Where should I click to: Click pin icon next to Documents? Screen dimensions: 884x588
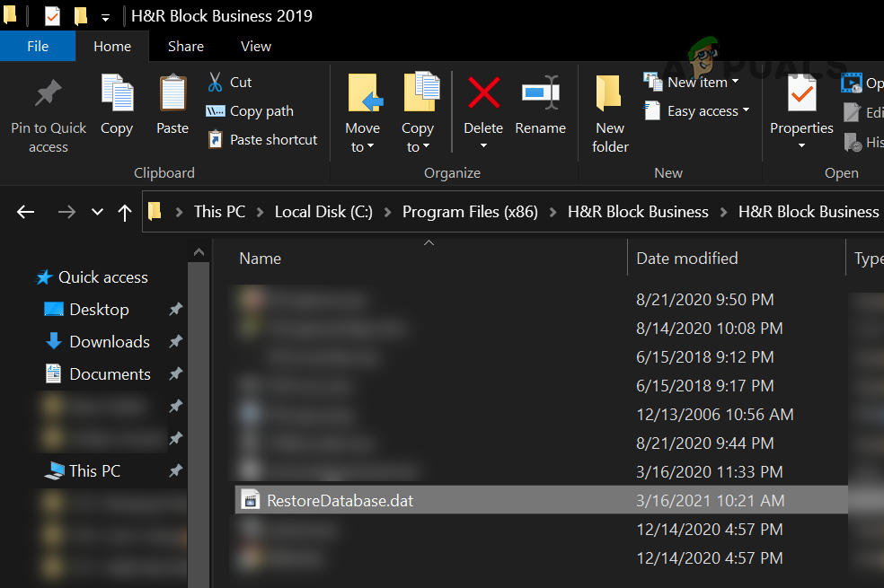click(176, 373)
